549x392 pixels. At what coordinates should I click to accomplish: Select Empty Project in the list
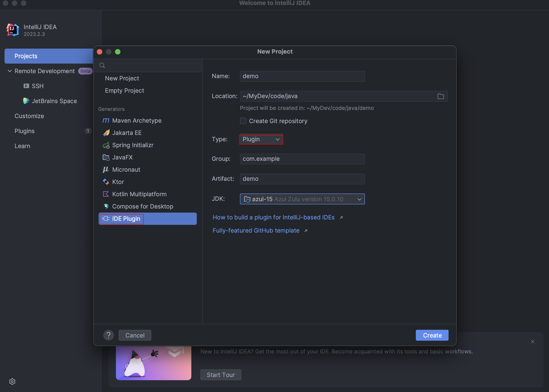pyautogui.click(x=124, y=91)
